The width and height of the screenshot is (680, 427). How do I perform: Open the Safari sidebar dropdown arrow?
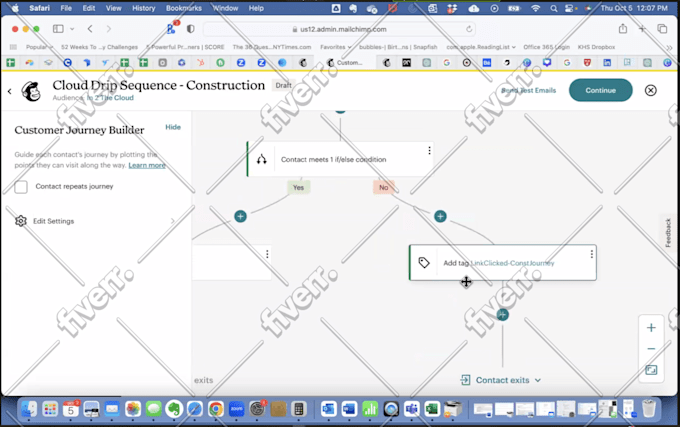72,29
